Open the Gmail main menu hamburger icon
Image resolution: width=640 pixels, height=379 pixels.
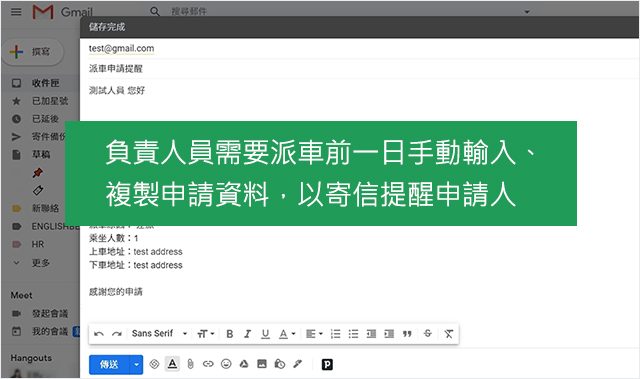[16, 11]
